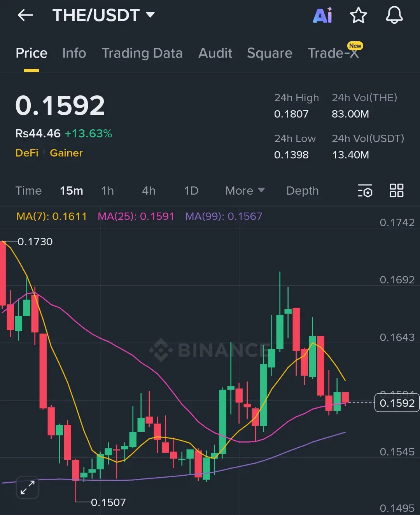420x515 pixels.
Task: Tap the DeFi category tag
Action: tap(27, 153)
